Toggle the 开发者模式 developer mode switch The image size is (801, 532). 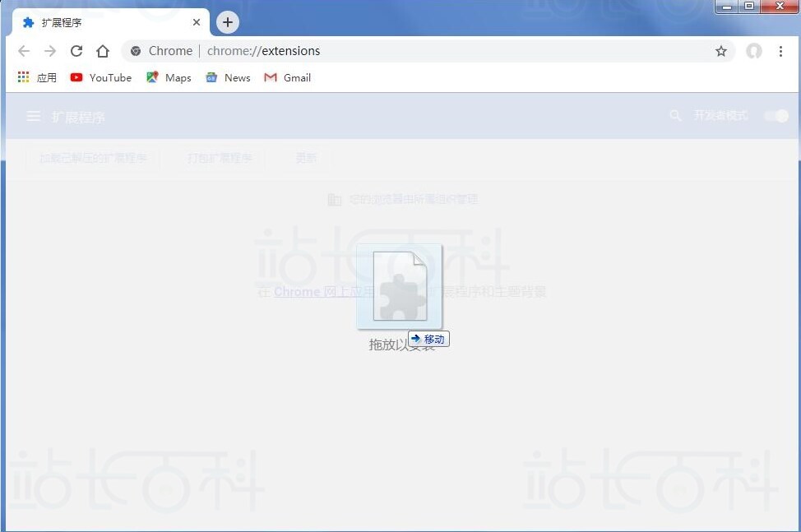tap(776, 116)
